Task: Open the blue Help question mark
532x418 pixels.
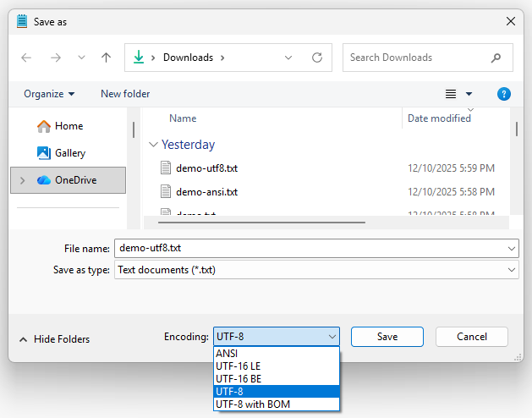Action: (x=504, y=94)
